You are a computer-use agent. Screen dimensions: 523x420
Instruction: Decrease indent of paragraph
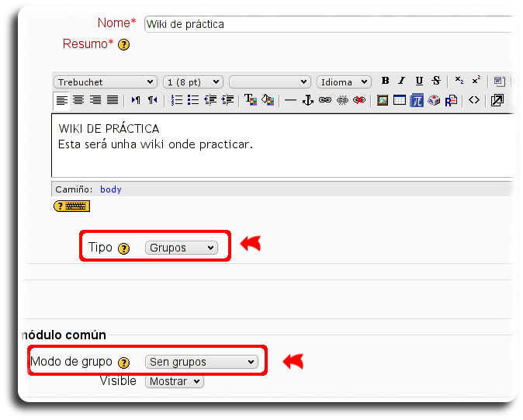[210, 100]
